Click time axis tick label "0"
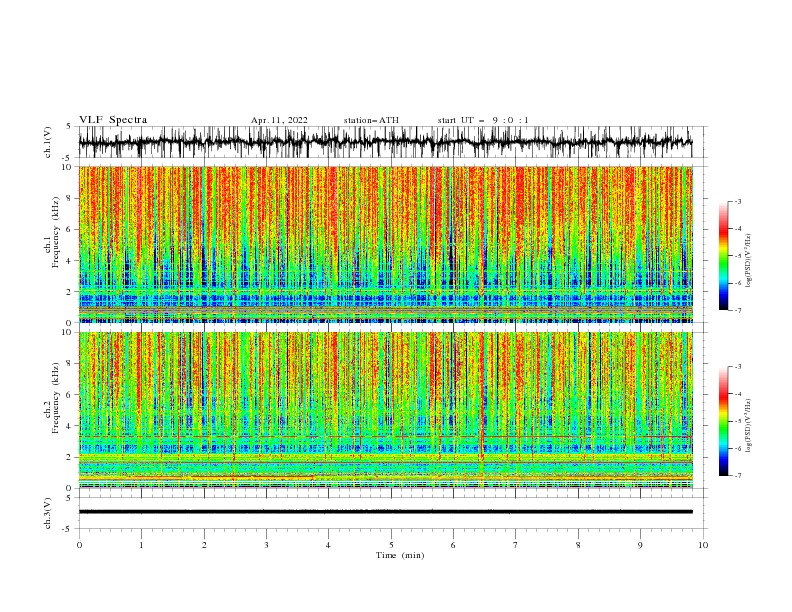 79,545
